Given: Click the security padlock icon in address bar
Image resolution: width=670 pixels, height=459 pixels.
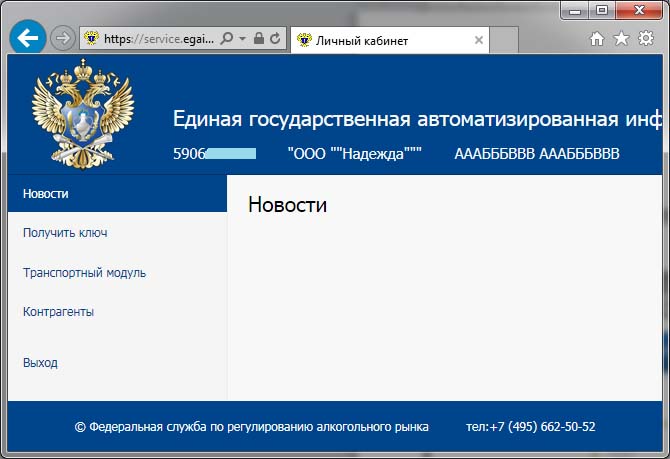Looking at the screenshot, I should [x=259, y=39].
